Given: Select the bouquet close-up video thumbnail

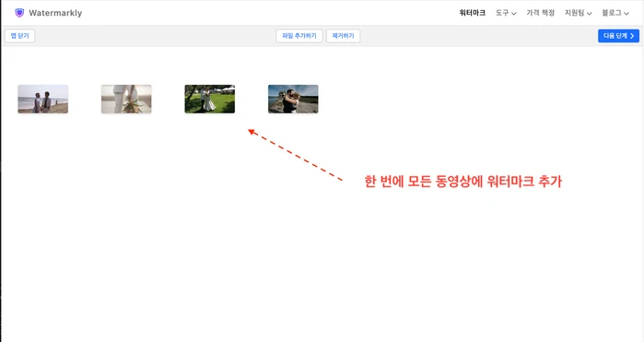Looking at the screenshot, I should (126, 99).
